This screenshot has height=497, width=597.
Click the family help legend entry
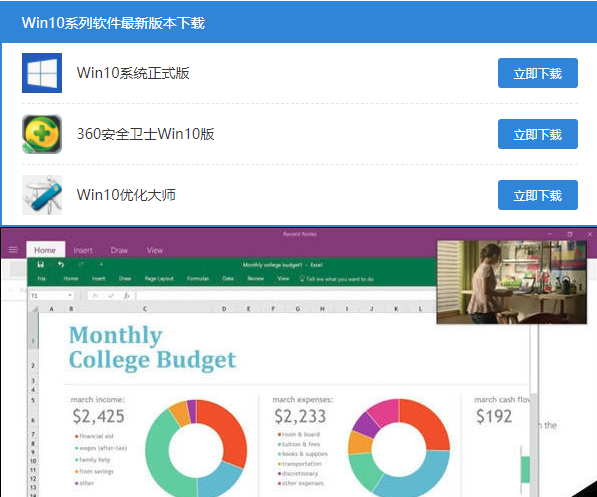93,460
